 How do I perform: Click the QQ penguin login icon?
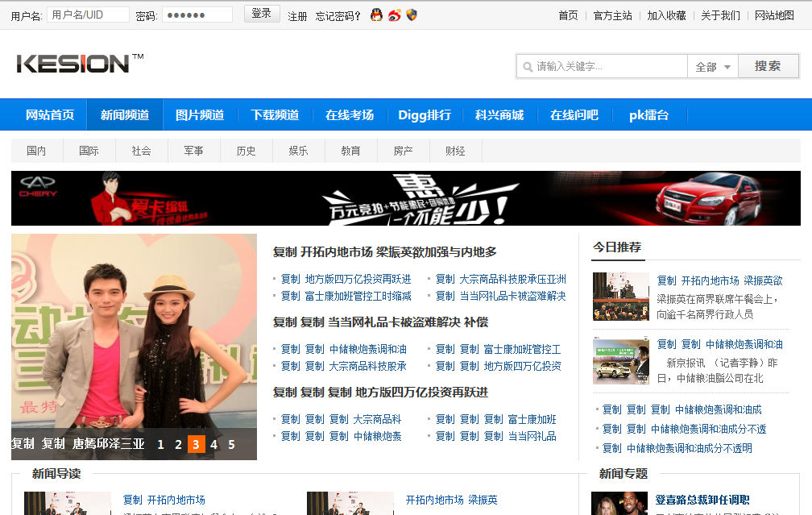376,15
